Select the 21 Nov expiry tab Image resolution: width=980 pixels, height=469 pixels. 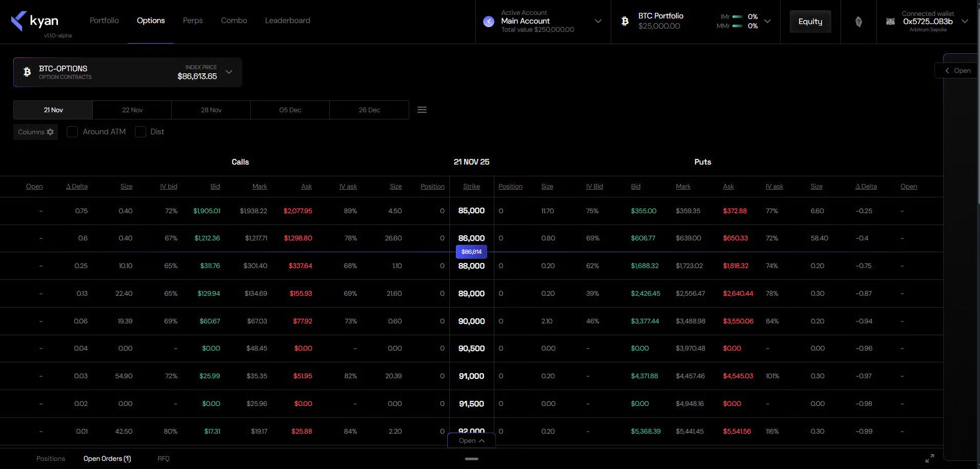53,110
